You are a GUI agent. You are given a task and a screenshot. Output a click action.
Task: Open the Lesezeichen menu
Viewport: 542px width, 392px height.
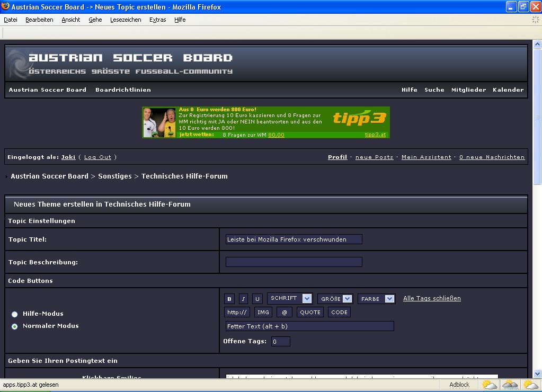(x=126, y=20)
